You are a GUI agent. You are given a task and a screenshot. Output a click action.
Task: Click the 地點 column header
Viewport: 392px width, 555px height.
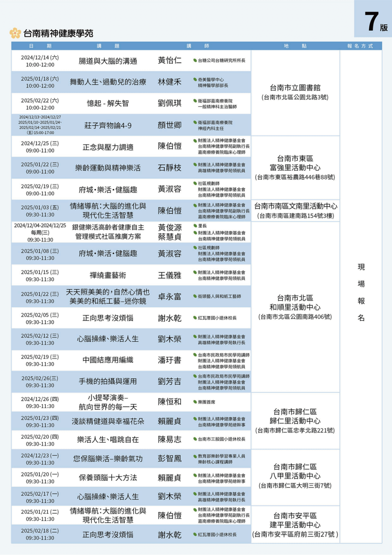(295, 46)
